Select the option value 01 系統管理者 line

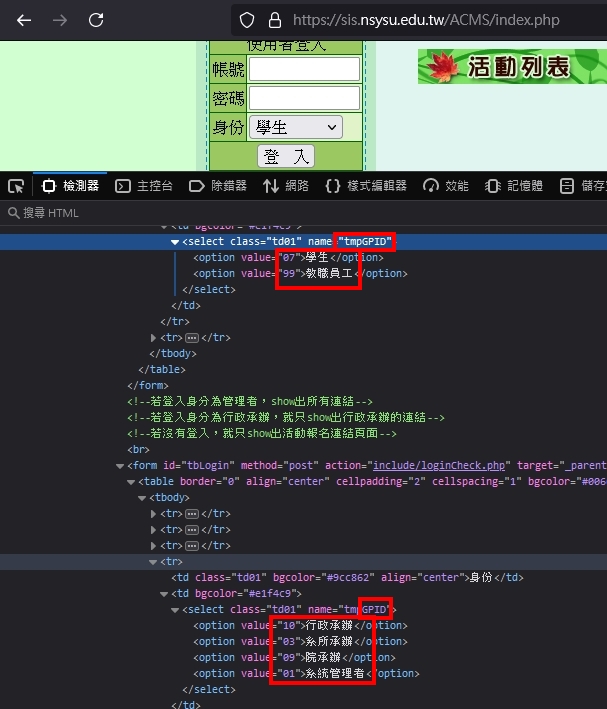coord(306,673)
